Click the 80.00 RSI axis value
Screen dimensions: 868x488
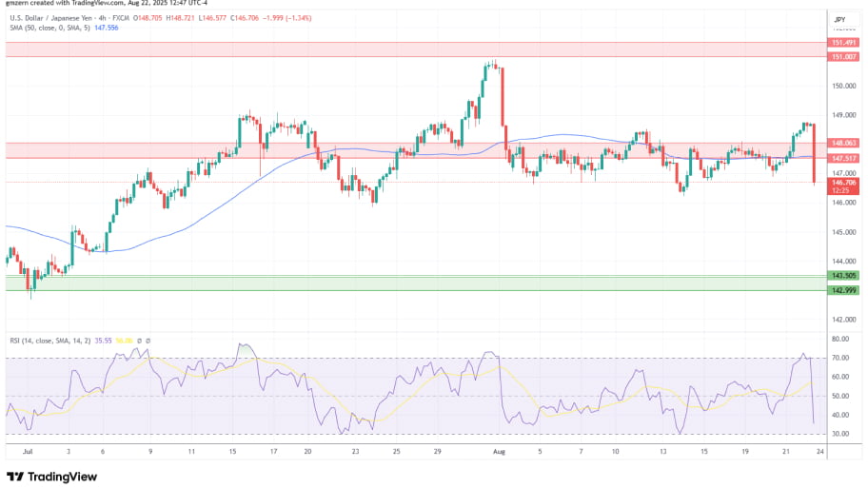point(840,339)
